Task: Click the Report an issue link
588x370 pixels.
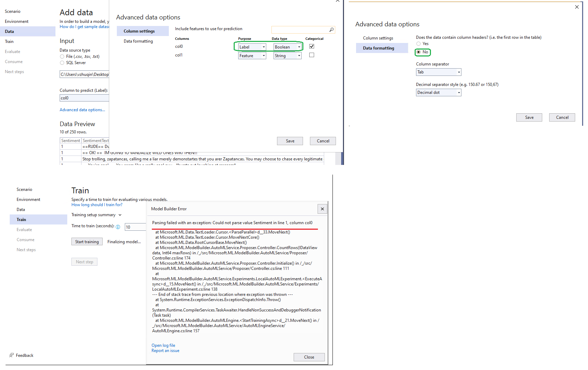Action: [x=165, y=351]
